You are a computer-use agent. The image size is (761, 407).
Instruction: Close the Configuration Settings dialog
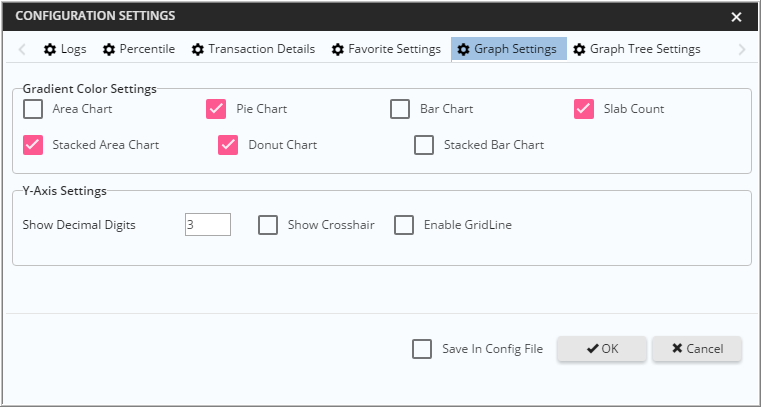pyautogui.click(x=736, y=17)
